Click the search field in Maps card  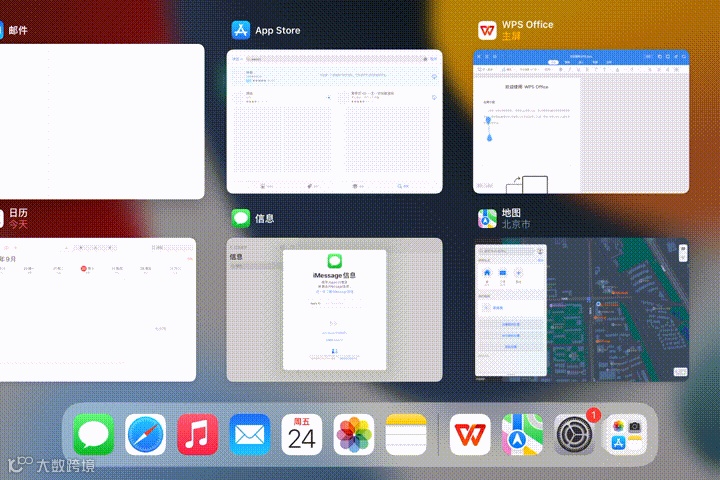(x=506, y=251)
